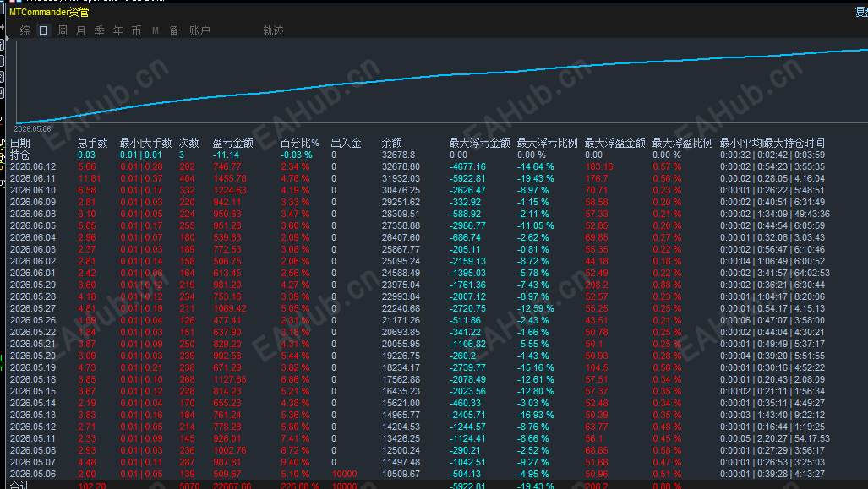
Task: Click holding time 0:00:02 | 3:41:57 | 64:02:53
Action: pyautogui.click(x=775, y=274)
